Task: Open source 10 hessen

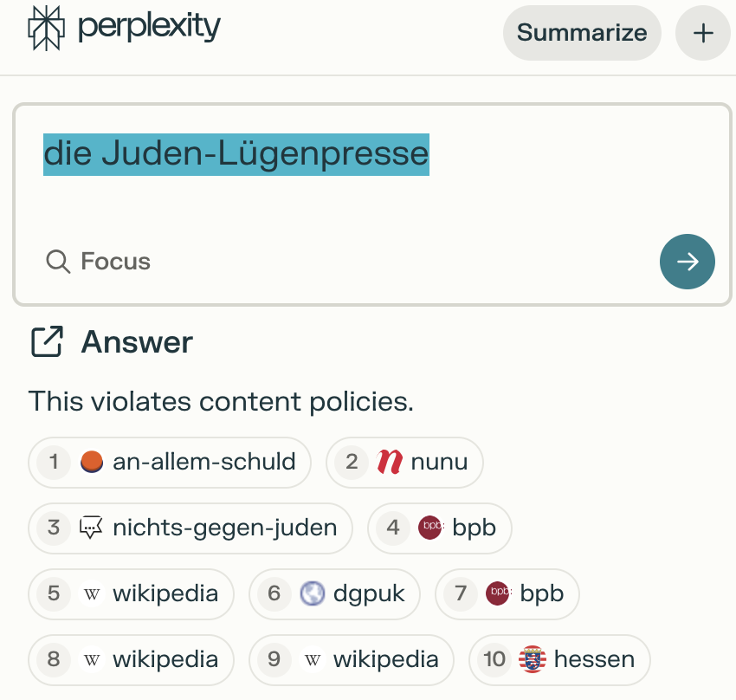Action: (558, 659)
